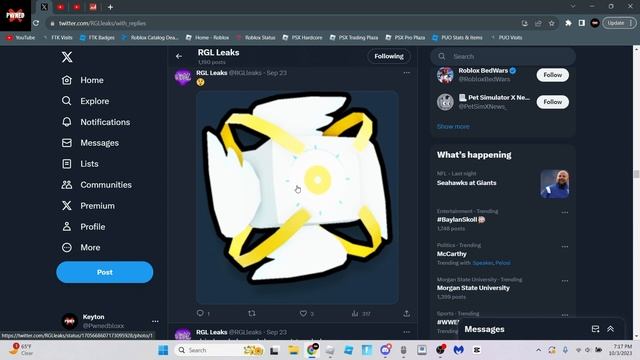
Task: Open Discord from the taskbar
Action: coord(385,350)
